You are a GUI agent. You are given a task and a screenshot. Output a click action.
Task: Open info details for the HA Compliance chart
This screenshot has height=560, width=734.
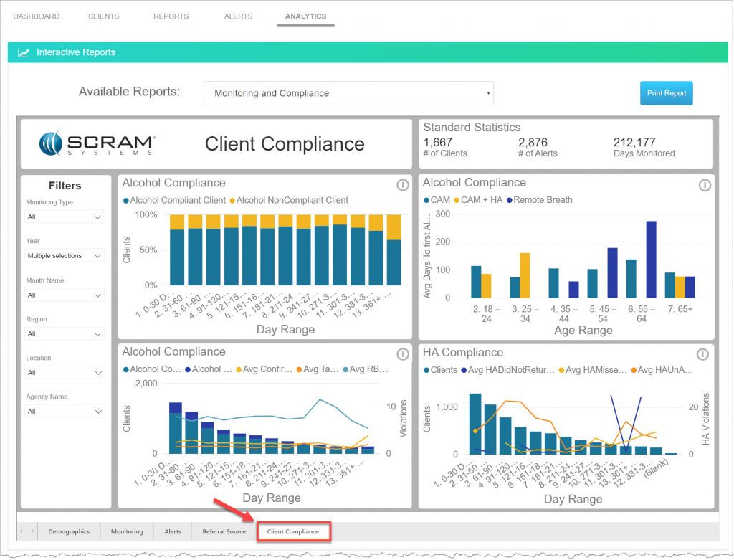pyautogui.click(x=702, y=353)
